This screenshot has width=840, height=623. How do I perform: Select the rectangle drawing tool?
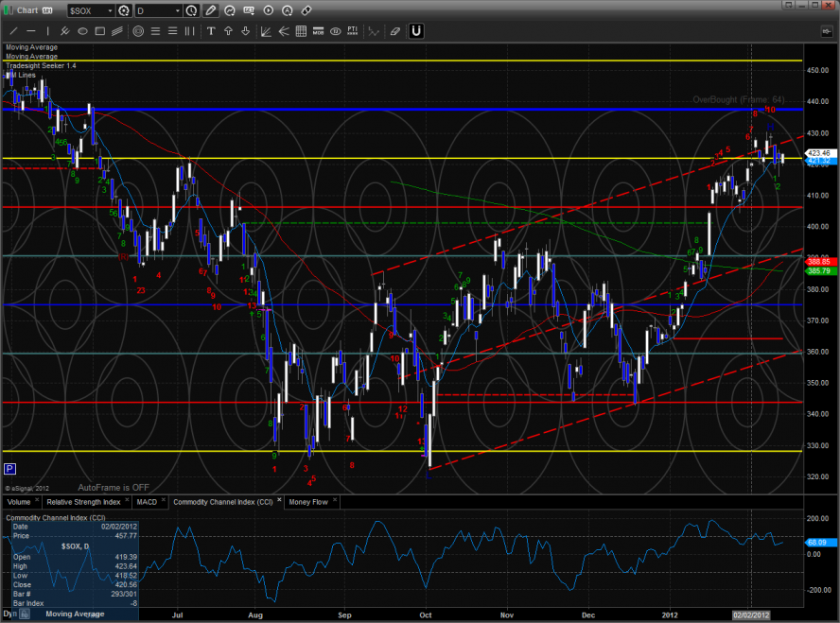[99, 31]
